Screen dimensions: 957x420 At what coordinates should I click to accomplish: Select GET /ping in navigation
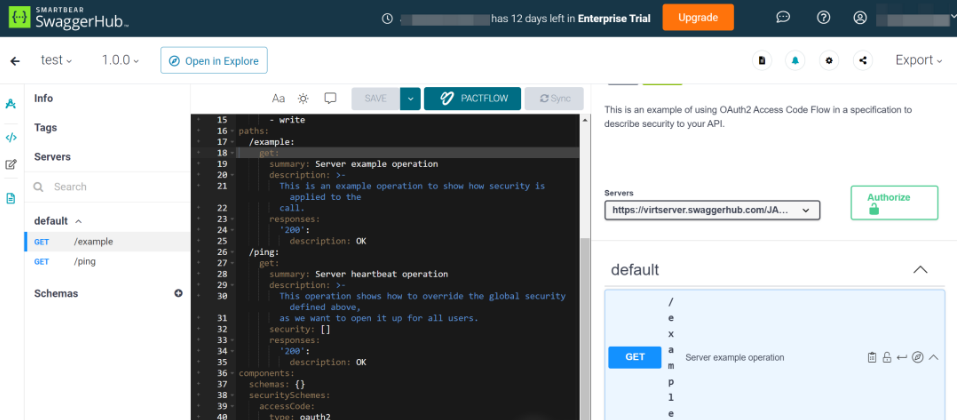[107, 262]
